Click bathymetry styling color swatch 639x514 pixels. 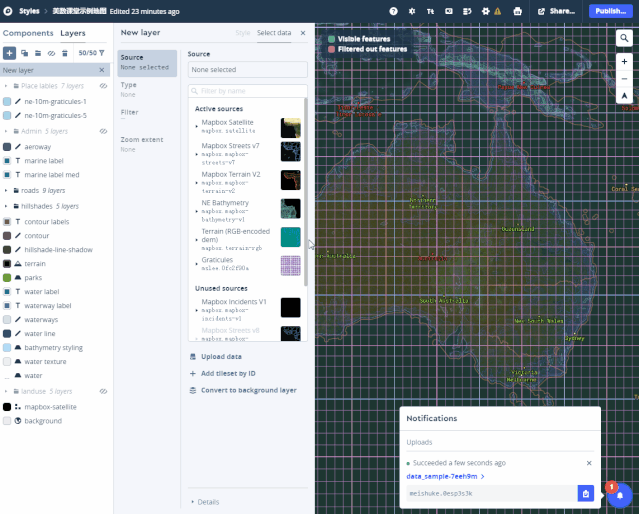coord(7,348)
